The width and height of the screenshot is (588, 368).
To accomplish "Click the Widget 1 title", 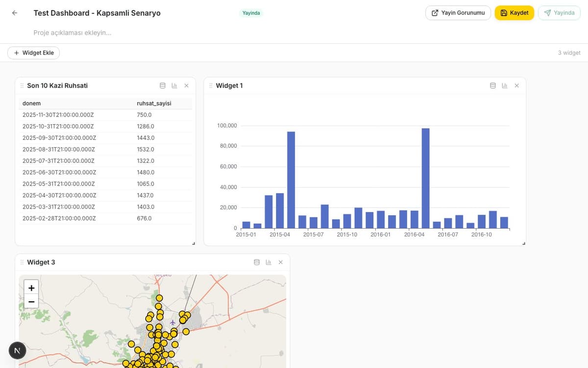I will coord(229,85).
